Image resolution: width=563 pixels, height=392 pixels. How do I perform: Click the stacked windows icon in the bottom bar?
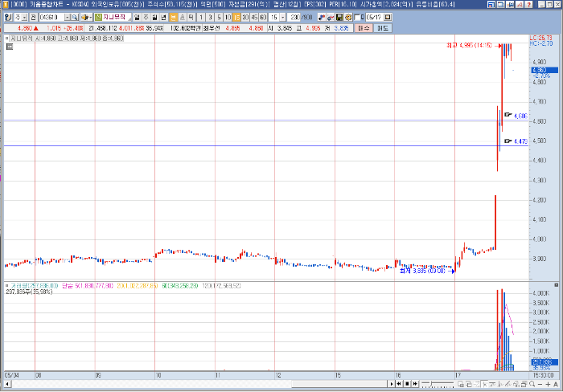524,384
